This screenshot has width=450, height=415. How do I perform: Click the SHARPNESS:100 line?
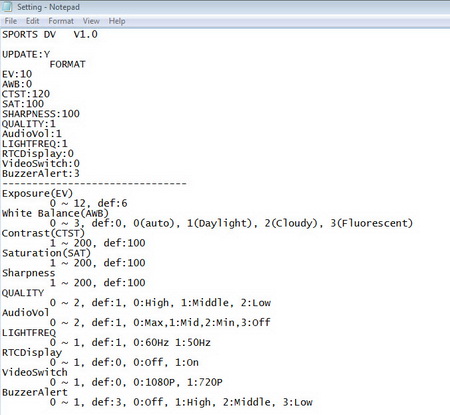click(x=41, y=114)
